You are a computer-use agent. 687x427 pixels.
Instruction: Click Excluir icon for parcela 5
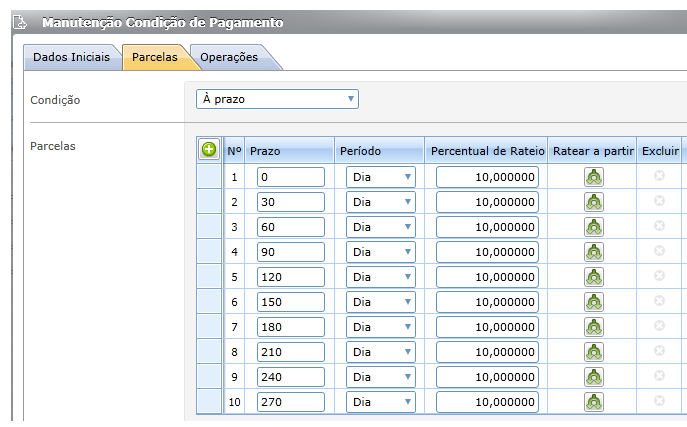point(659,275)
